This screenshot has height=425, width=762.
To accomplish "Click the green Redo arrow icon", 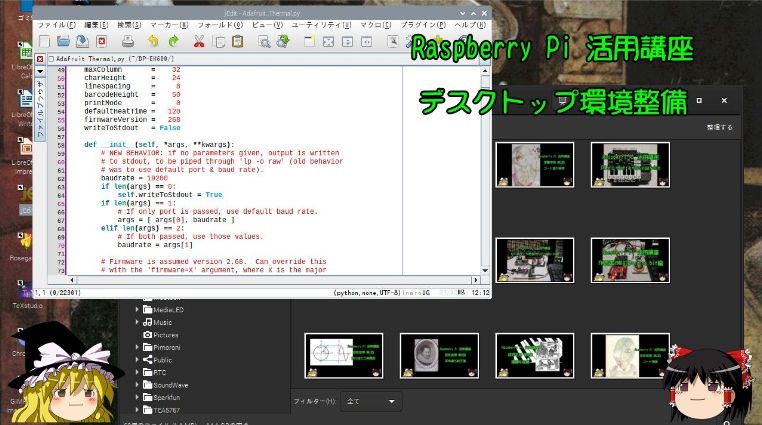I will [x=173, y=42].
